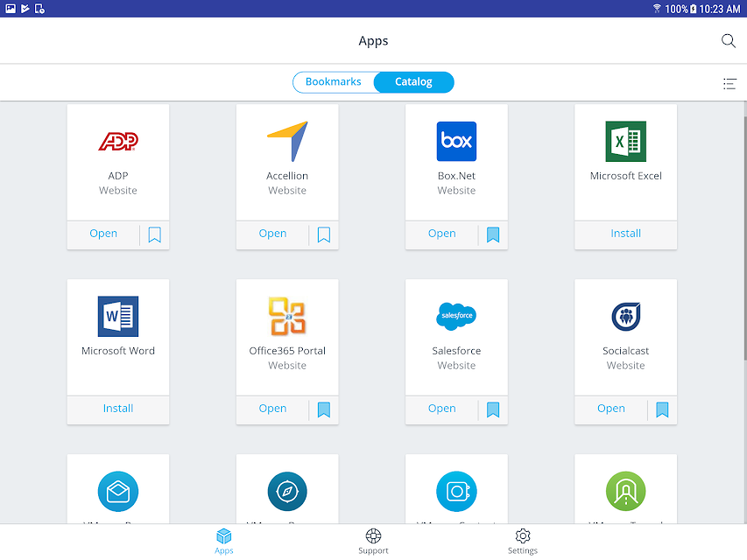This screenshot has width=747, height=560.
Task: Switch to the Bookmarks tab
Action: (x=334, y=82)
